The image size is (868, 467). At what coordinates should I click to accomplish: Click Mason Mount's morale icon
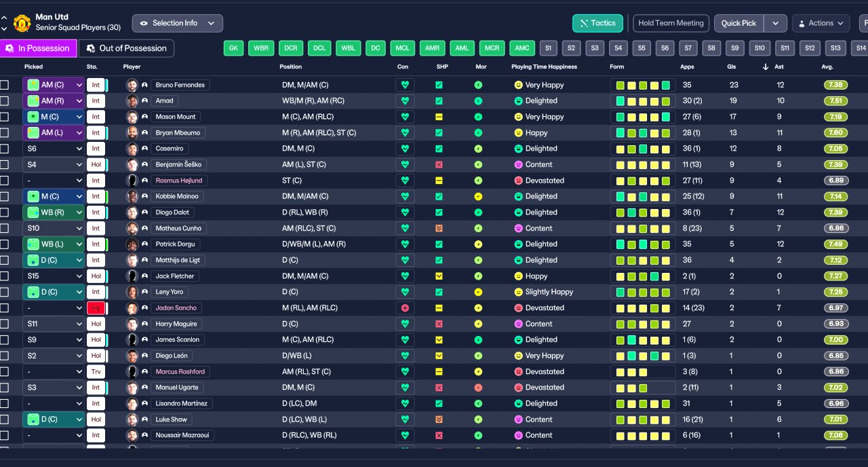tap(478, 117)
